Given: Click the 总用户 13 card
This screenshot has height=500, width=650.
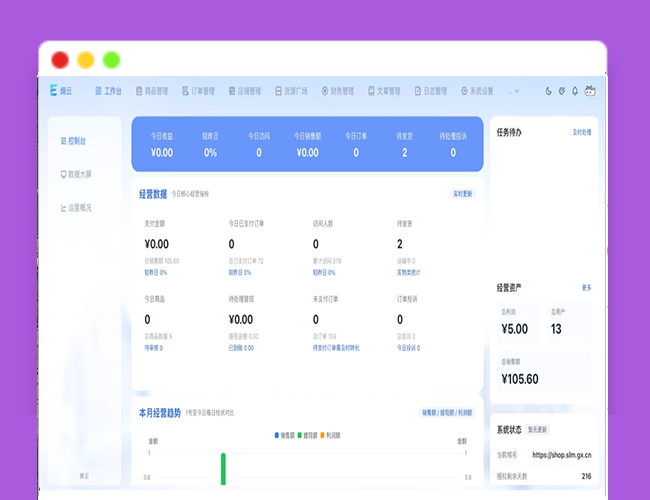Looking at the screenshot, I should coord(569,323).
